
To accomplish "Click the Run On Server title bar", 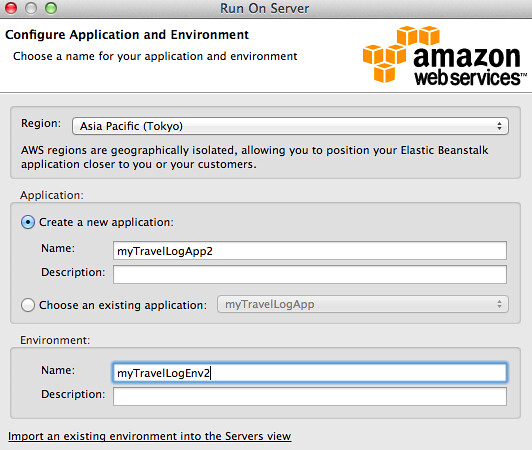I will [x=265, y=8].
